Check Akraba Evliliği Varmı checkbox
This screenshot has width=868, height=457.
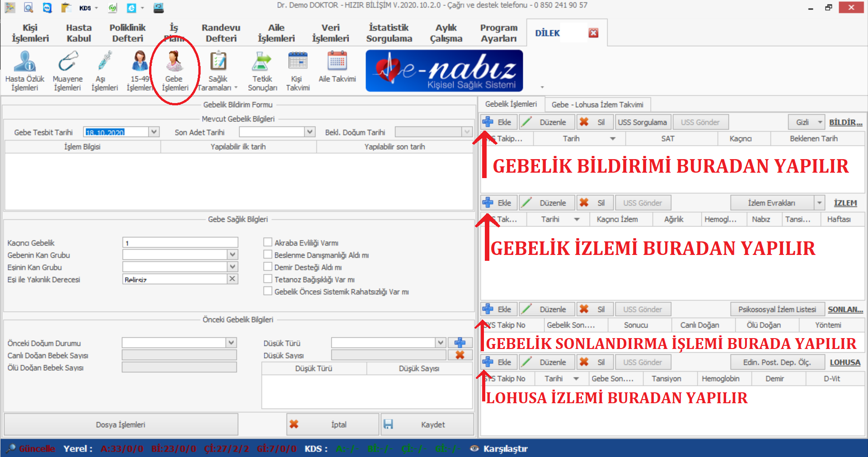[x=268, y=242]
